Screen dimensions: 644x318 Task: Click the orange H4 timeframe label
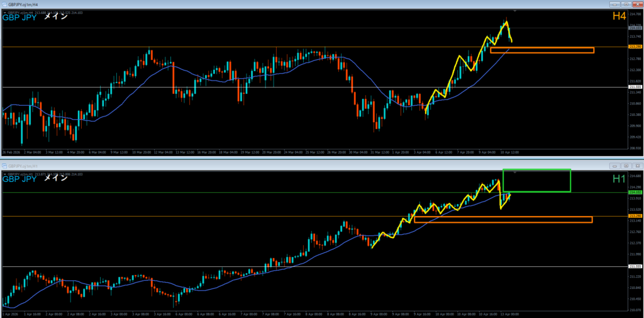[619, 16]
